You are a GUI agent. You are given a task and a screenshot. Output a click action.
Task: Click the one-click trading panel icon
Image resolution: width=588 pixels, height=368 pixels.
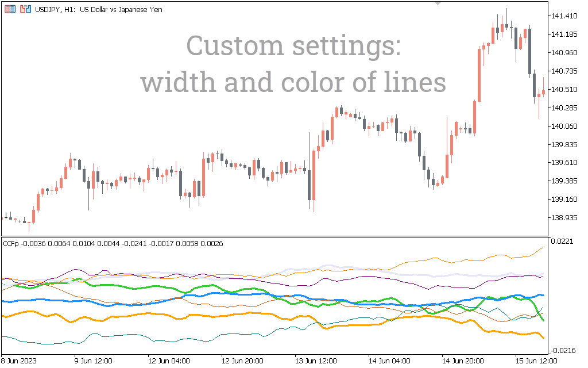(x=10, y=10)
